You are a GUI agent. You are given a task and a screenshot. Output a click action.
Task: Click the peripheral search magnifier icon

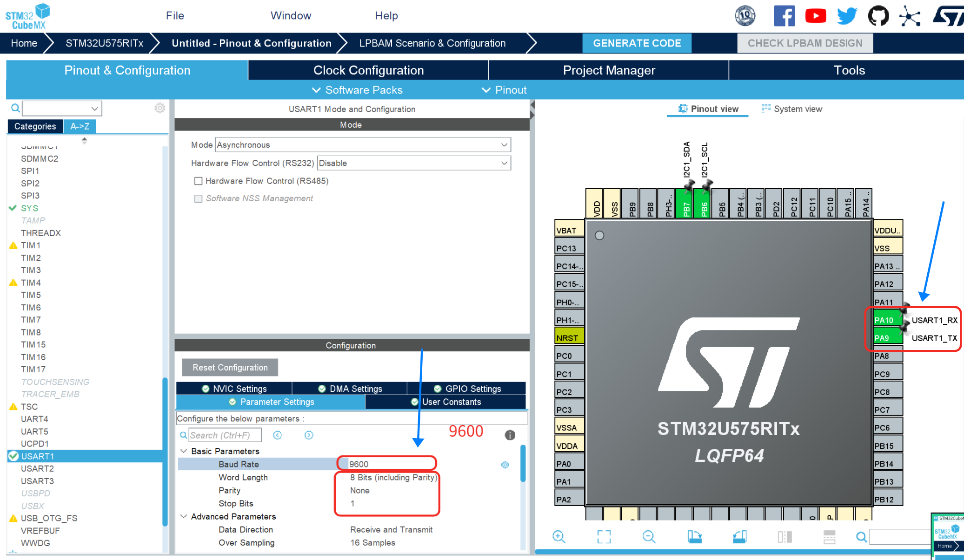tap(15, 108)
